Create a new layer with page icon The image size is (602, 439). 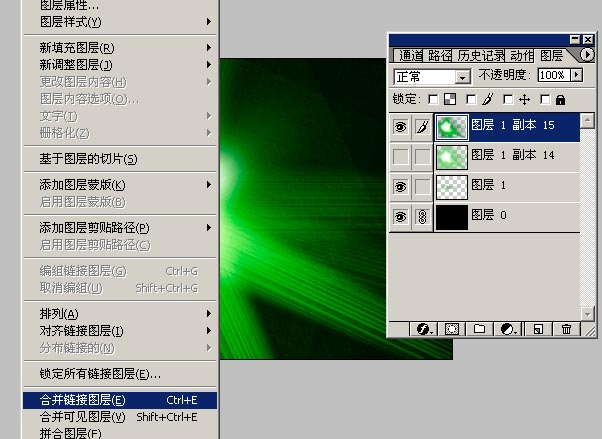pyautogui.click(x=538, y=330)
